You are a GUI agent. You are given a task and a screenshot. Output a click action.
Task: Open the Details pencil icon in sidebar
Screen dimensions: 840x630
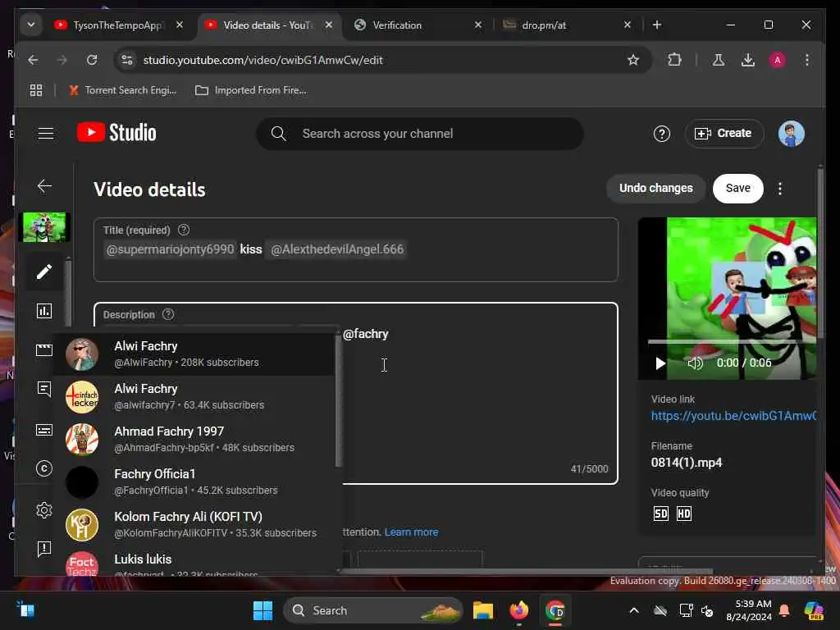[44, 272]
